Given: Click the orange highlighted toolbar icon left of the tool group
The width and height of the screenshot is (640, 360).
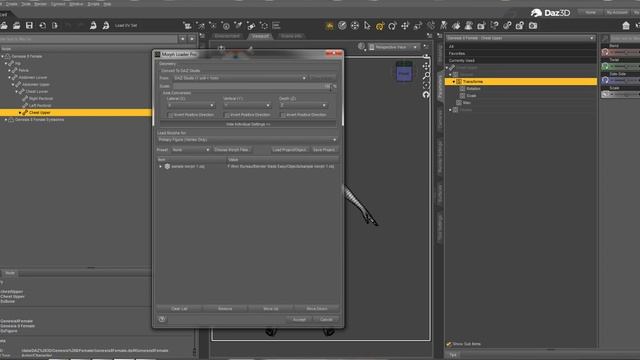Looking at the screenshot, I should 329,26.
